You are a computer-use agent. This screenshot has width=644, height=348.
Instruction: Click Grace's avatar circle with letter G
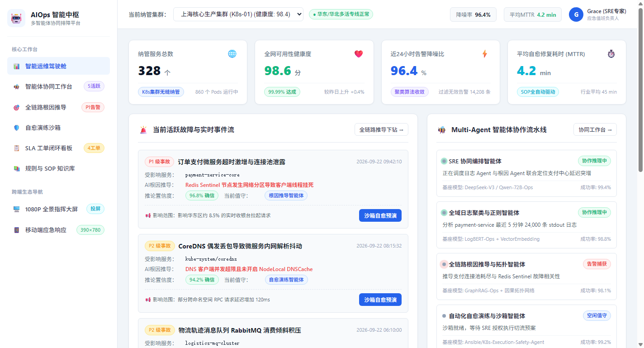point(576,14)
